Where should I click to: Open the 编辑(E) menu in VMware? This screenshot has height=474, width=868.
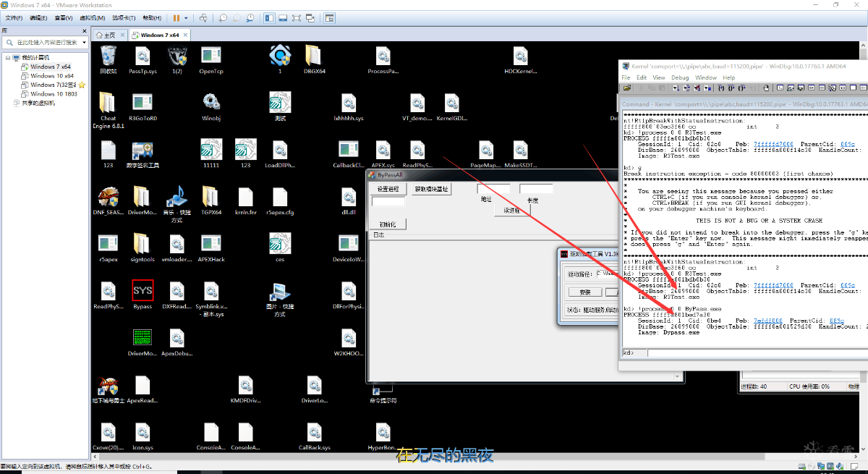point(40,17)
